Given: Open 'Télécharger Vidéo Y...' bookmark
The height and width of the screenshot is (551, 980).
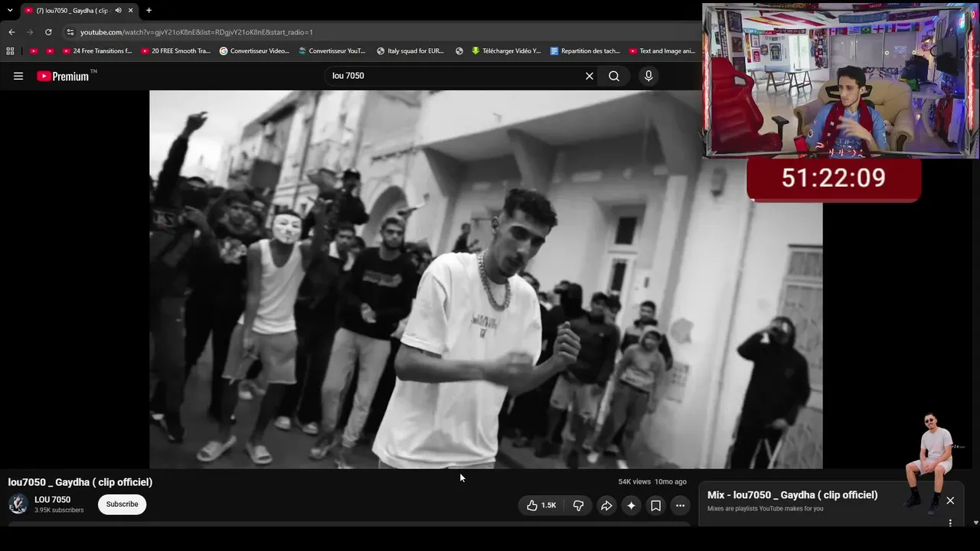Looking at the screenshot, I should pos(506,51).
